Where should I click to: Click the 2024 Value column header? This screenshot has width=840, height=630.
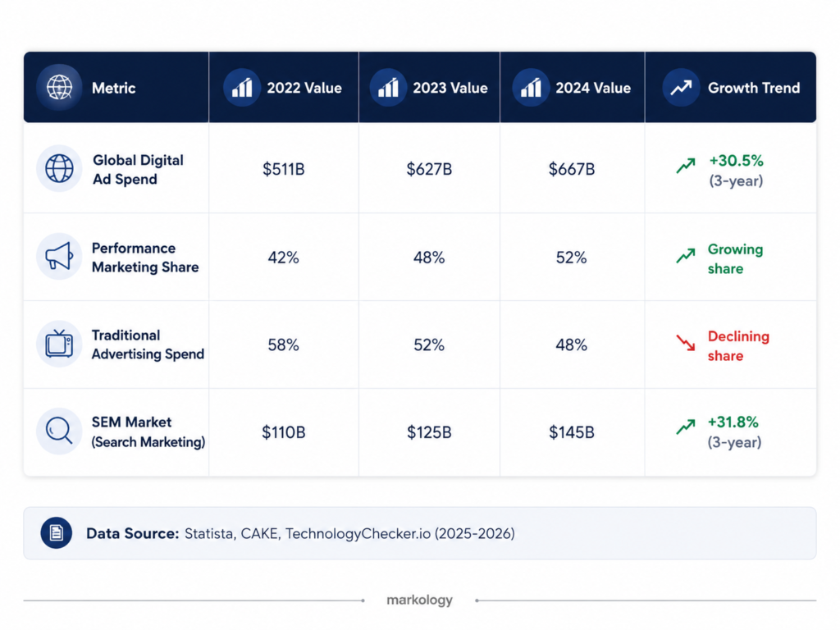point(593,88)
